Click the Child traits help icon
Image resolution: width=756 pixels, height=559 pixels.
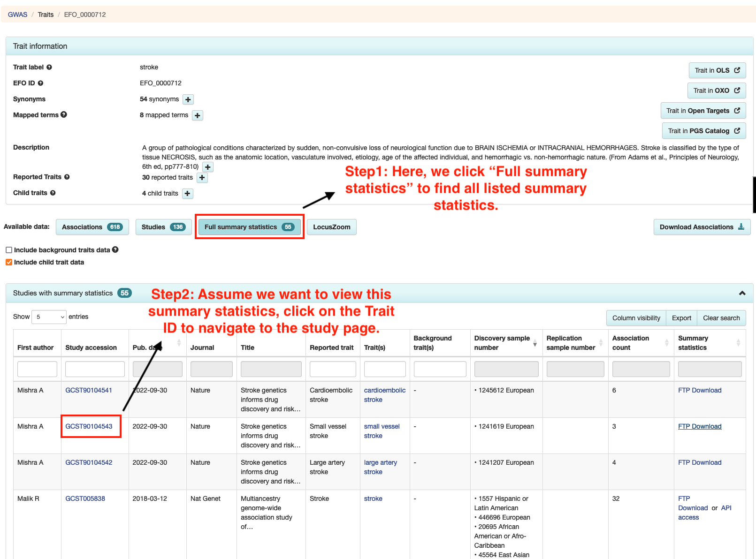pyautogui.click(x=53, y=193)
